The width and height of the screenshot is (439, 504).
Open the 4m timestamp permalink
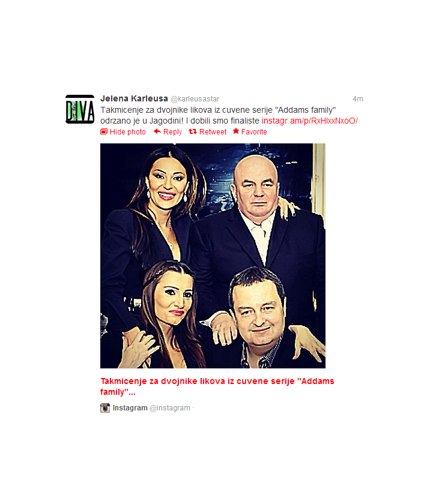pos(358,99)
